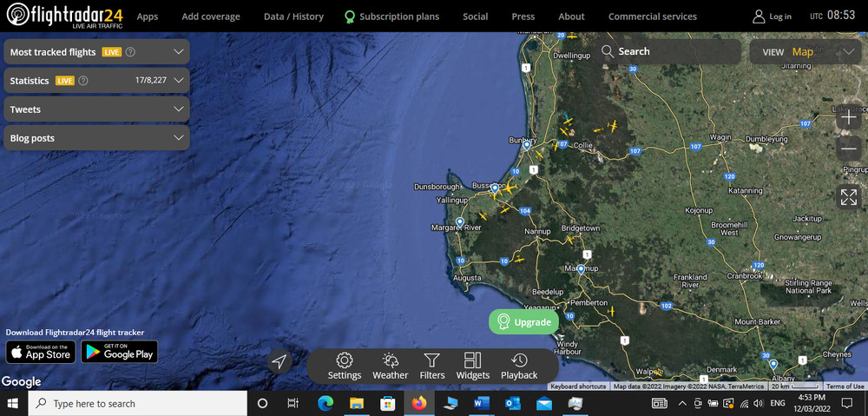The image size is (868, 416).
Task: Zoom in with the plus button
Action: 849,117
